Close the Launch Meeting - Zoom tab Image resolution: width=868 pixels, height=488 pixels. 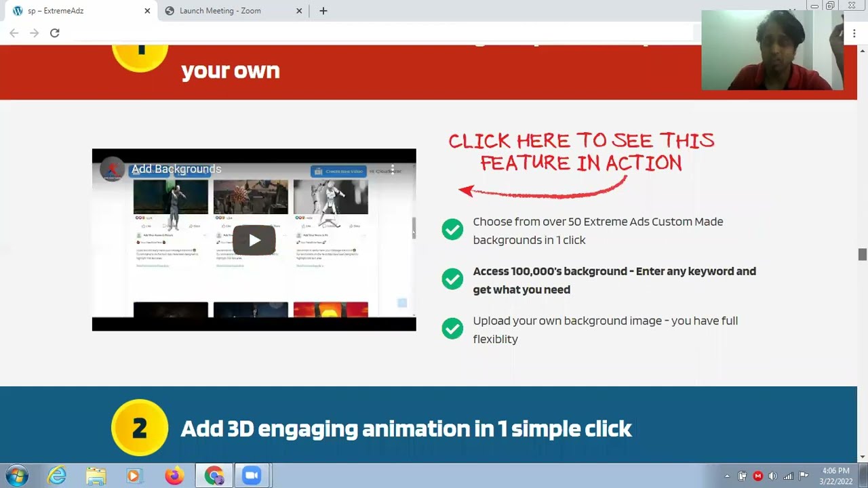point(299,11)
